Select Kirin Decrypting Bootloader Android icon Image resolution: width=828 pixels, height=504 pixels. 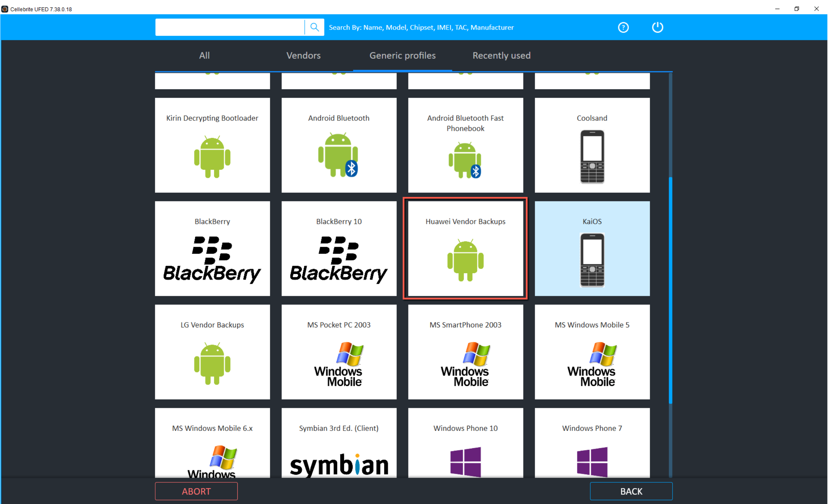pos(212,156)
